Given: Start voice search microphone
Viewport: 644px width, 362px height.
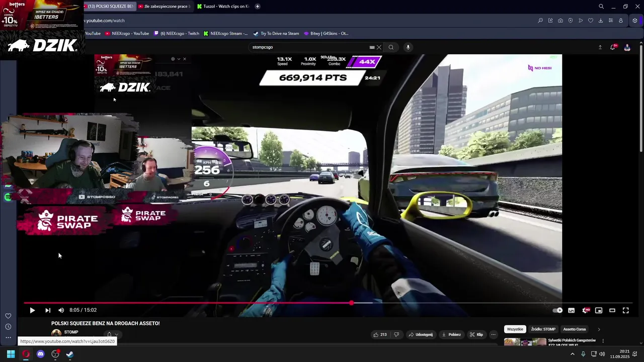Looking at the screenshot, I should tap(408, 47).
